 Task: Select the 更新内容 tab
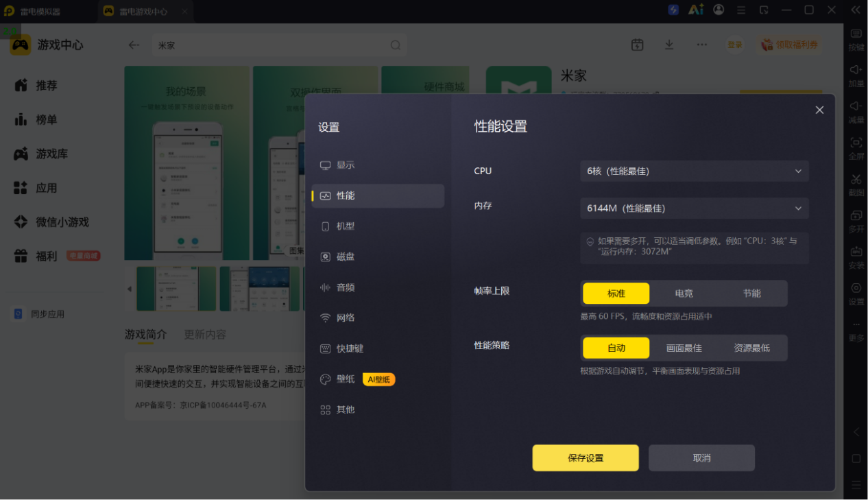click(x=204, y=335)
